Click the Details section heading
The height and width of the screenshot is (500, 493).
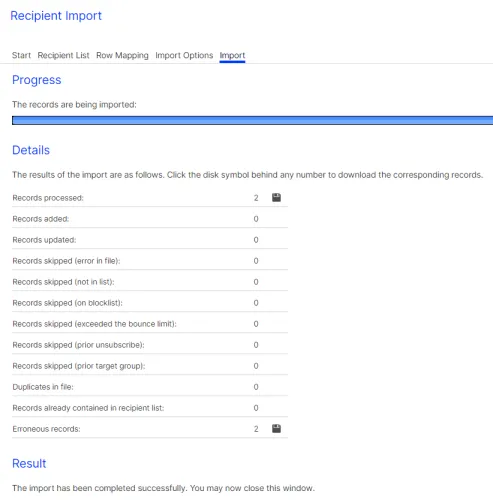tap(31, 150)
